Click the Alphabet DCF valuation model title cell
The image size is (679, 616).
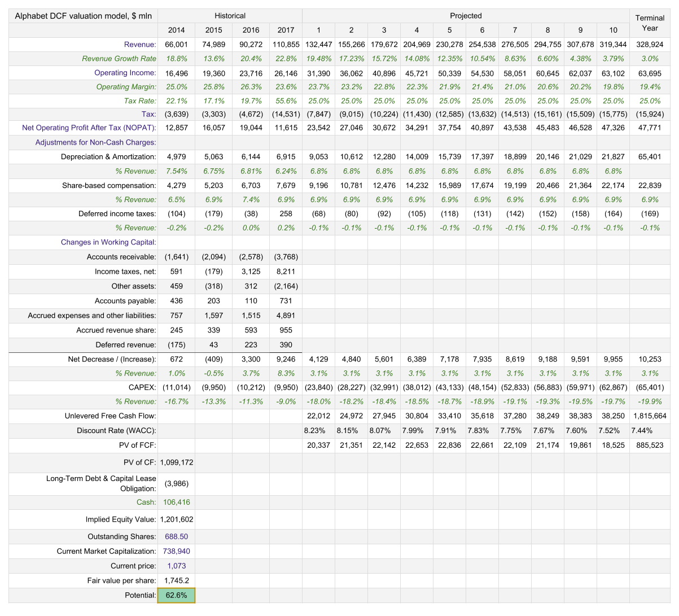point(84,16)
